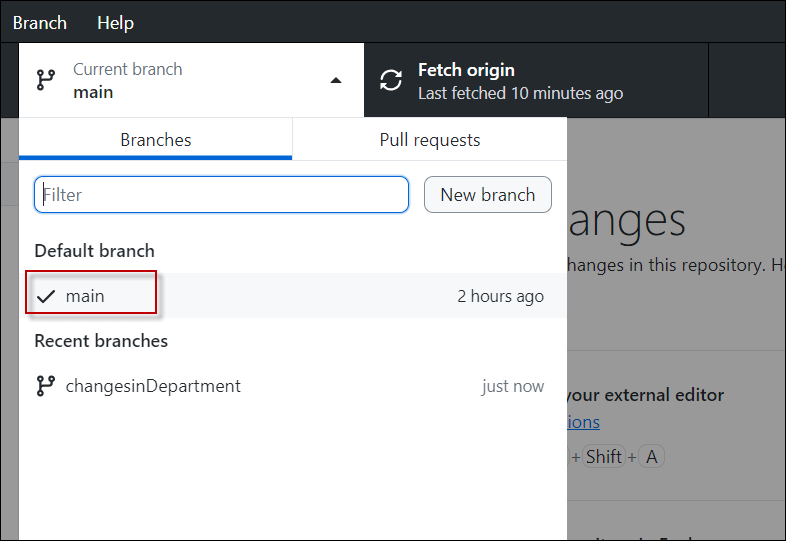Open the Help menu
Image resolution: width=786 pixels, height=541 pixels.
[x=115, y=22]
